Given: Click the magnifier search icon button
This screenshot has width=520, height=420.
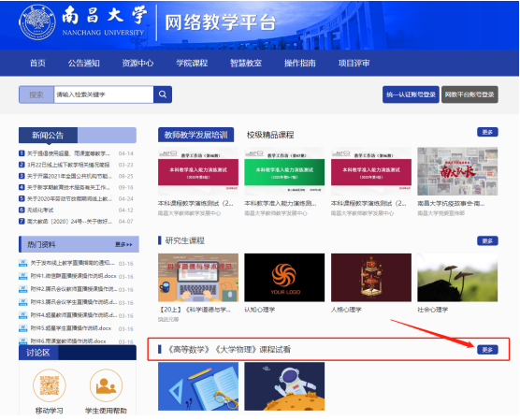Looking at the screenshot, I should (163, 94).
